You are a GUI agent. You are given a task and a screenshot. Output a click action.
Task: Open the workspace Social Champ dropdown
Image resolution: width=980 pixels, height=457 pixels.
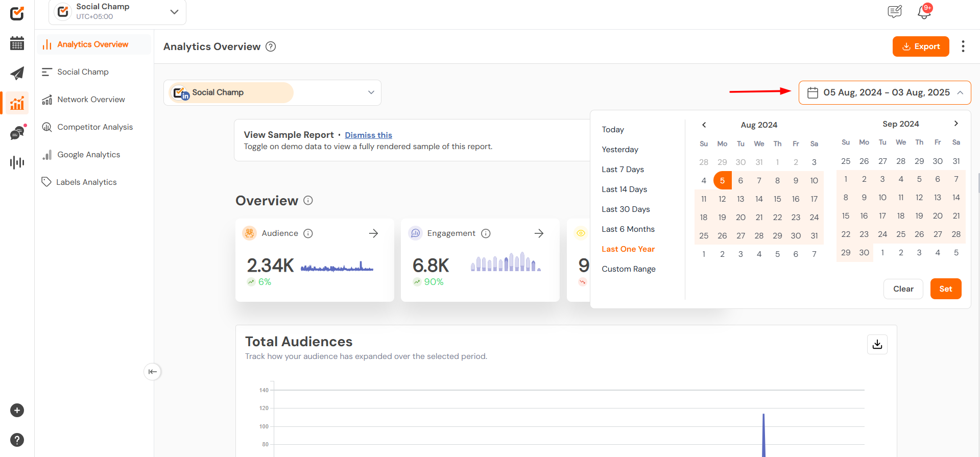(x=117, y=12)
